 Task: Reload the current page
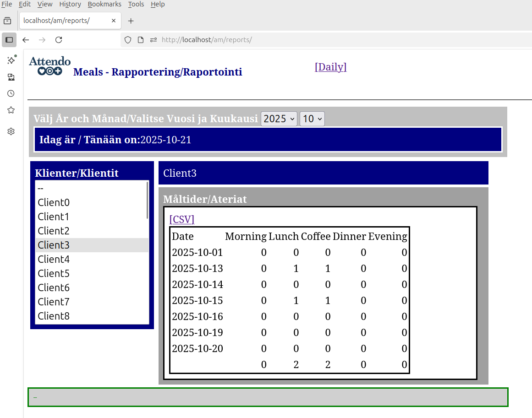pos(59,40)
